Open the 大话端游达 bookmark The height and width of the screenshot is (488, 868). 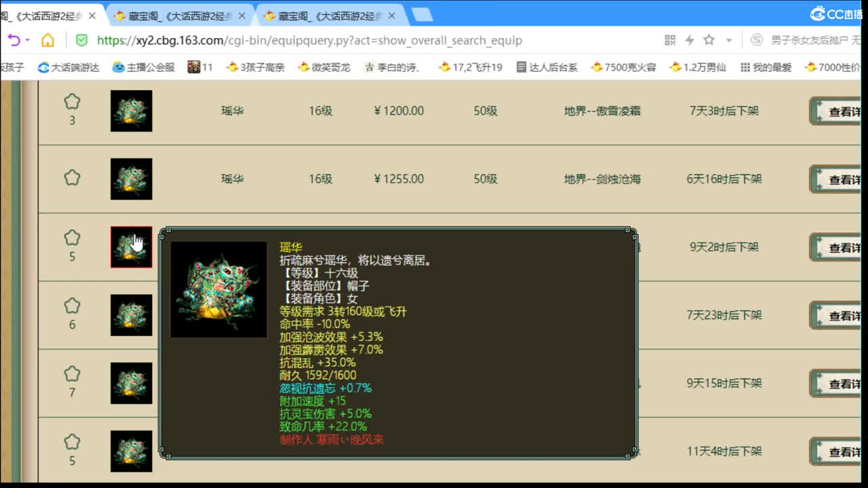pos(68,67)
